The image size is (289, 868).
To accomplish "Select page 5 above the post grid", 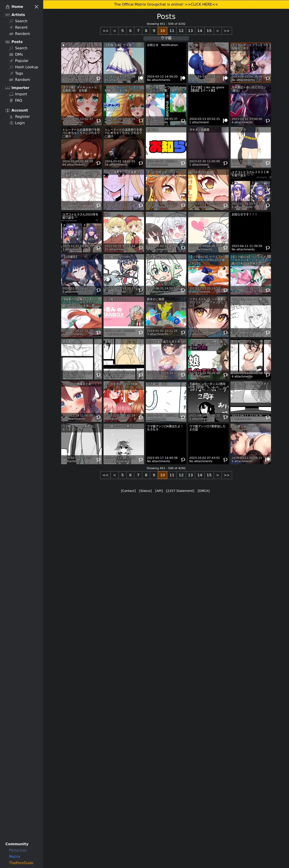I will click(x=122, y=31).
